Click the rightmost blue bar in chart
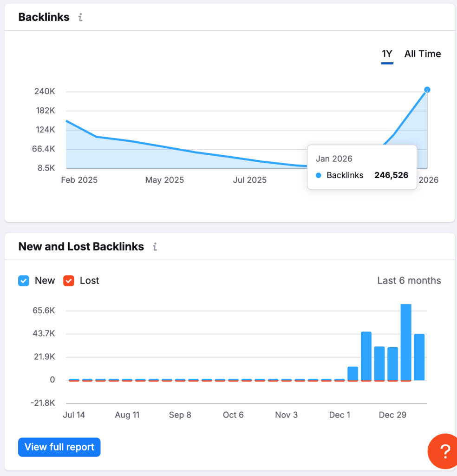The height and width of the screenshot is (476, 457). coord(419,357)
